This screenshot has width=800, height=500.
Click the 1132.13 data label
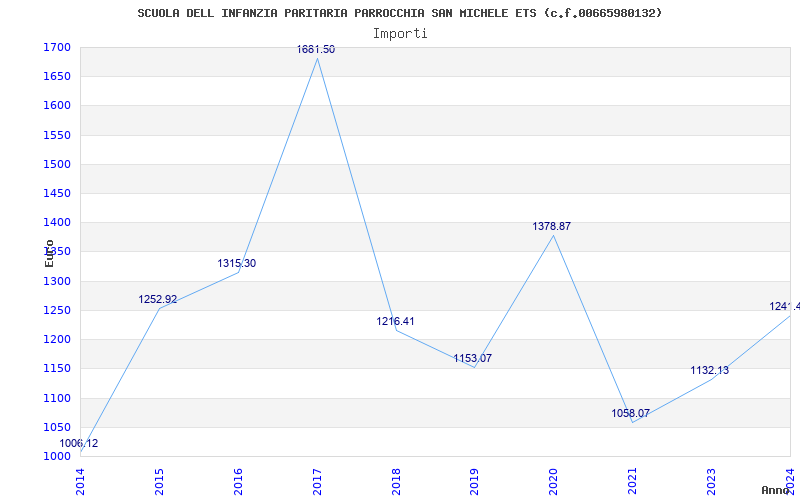(x=710, y=370)
